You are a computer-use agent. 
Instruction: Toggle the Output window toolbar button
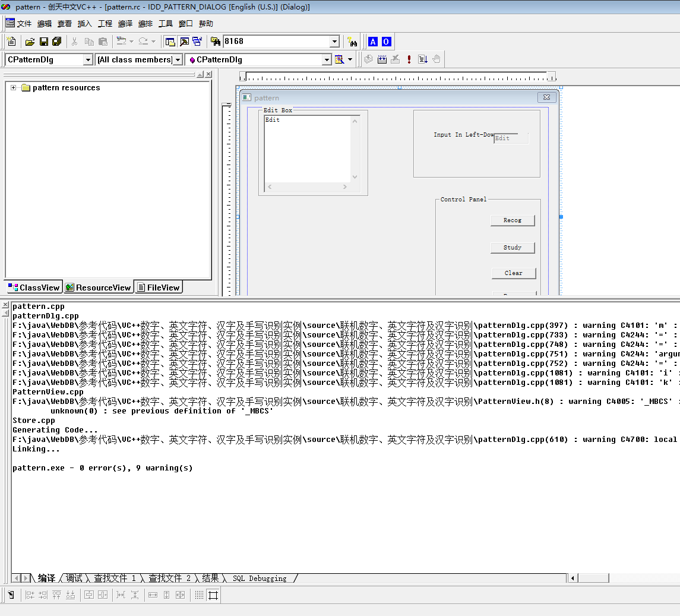[x=184, y=42]
